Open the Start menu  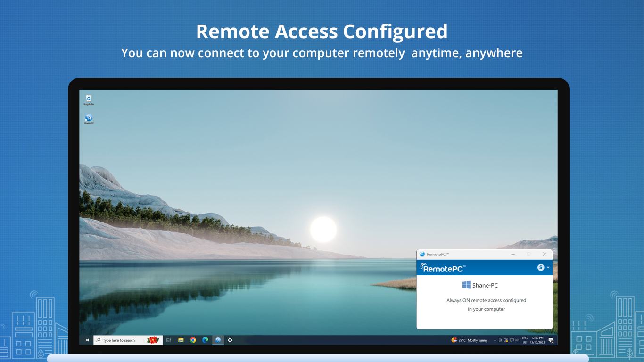(x=87, y=340)
